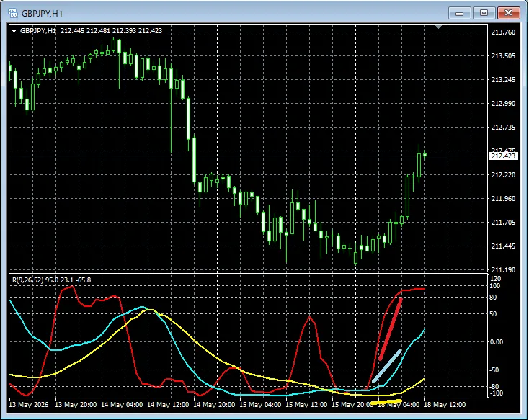Click the thick red trend line
Image resolution: width=529 pixels, height=420 pixels.
[391, 329]
